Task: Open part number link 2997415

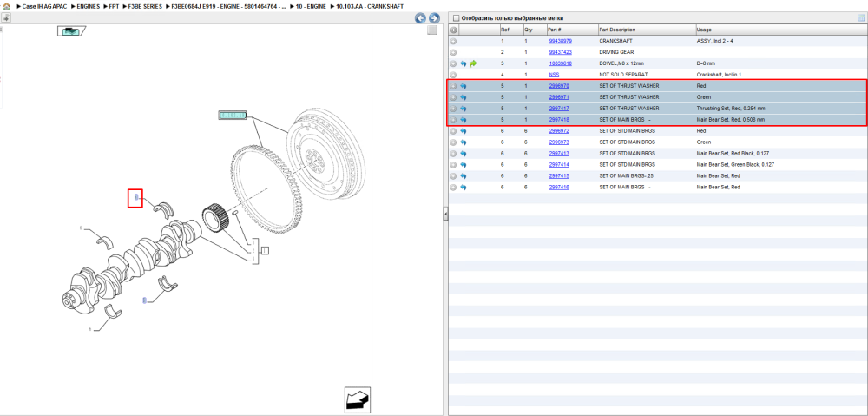Action: pyautogui.click(x=558, y=176)
